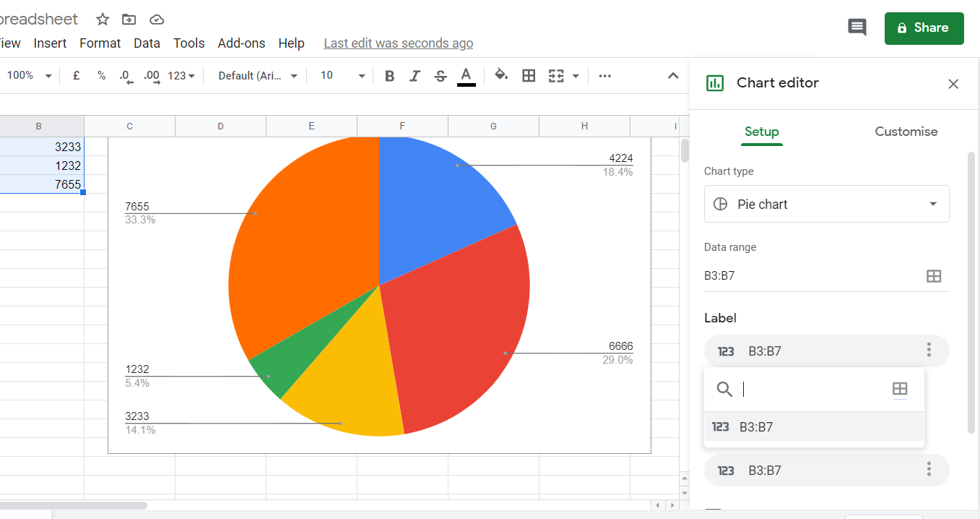Decrease decimal places
980x519 pixels.
(x=126, y=75)
